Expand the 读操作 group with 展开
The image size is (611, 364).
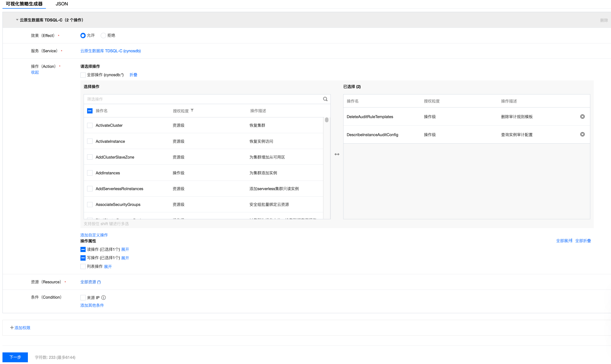125,249
